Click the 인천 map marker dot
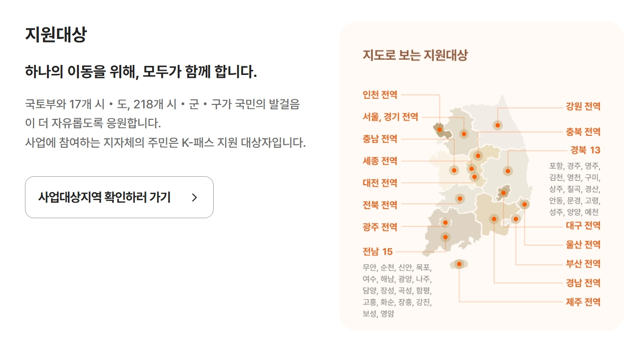 click(439, 130)
